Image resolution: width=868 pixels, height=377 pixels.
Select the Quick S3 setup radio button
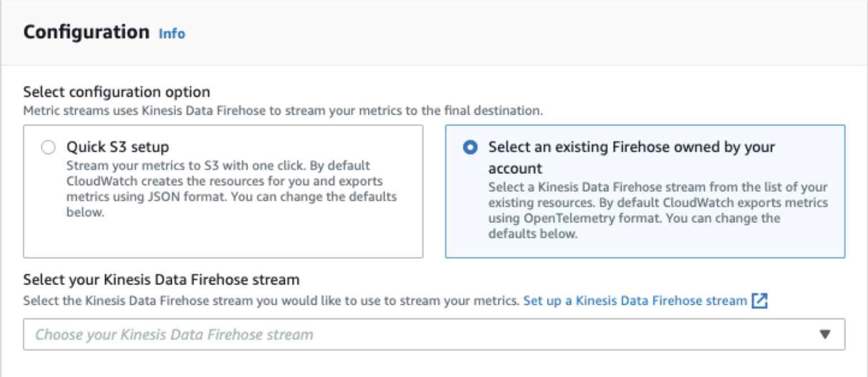point(49,148)
